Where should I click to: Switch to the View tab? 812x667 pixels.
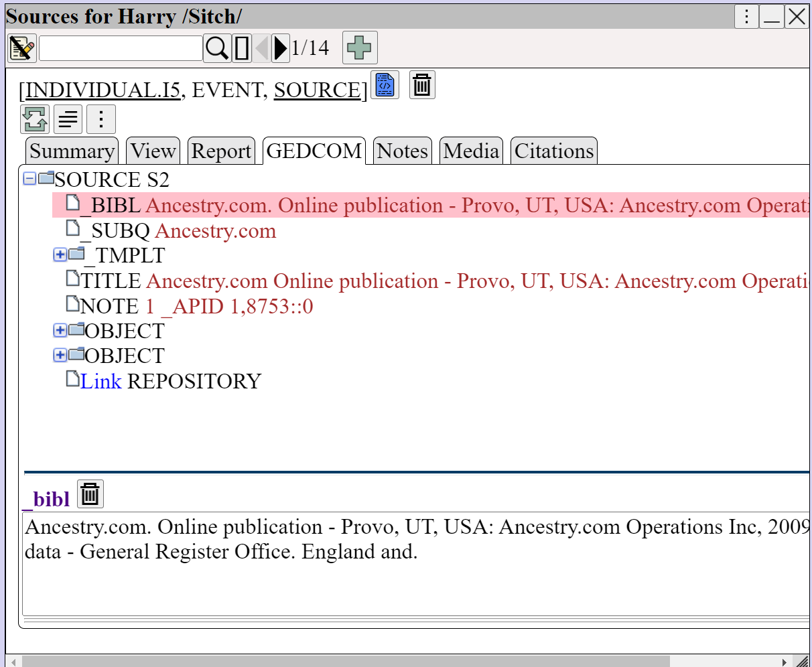(153, 151)
